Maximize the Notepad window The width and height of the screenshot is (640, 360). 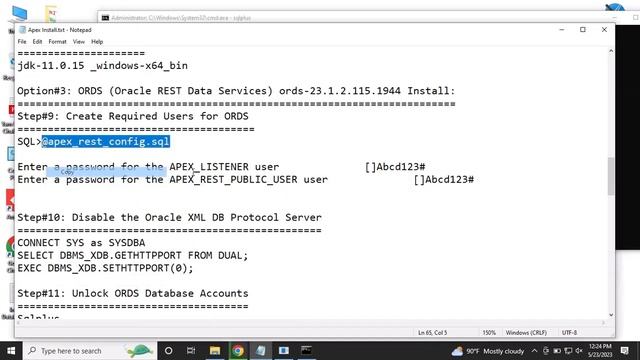[583, 30]
